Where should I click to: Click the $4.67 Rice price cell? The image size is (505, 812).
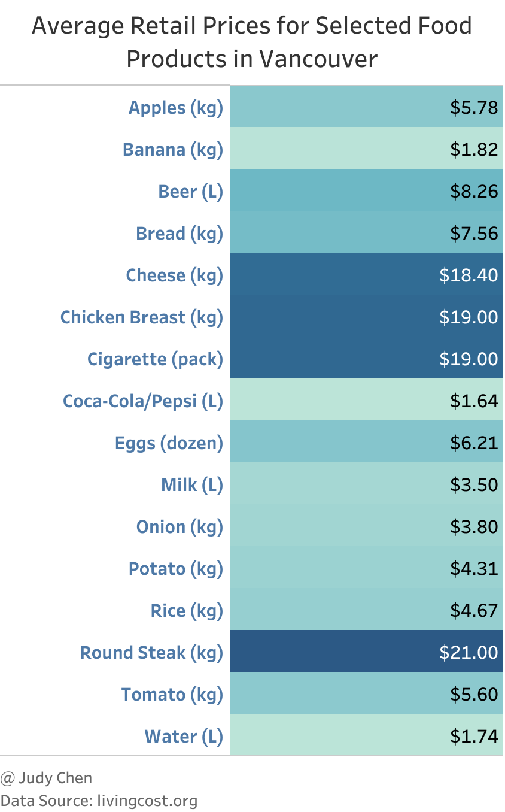(x=366, y=610)
